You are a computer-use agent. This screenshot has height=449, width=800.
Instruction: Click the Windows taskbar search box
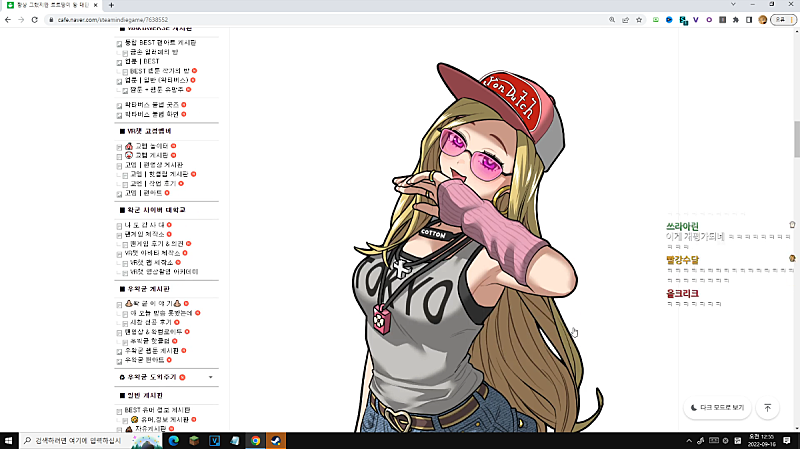pyautogui.click(x=89, y=440)
